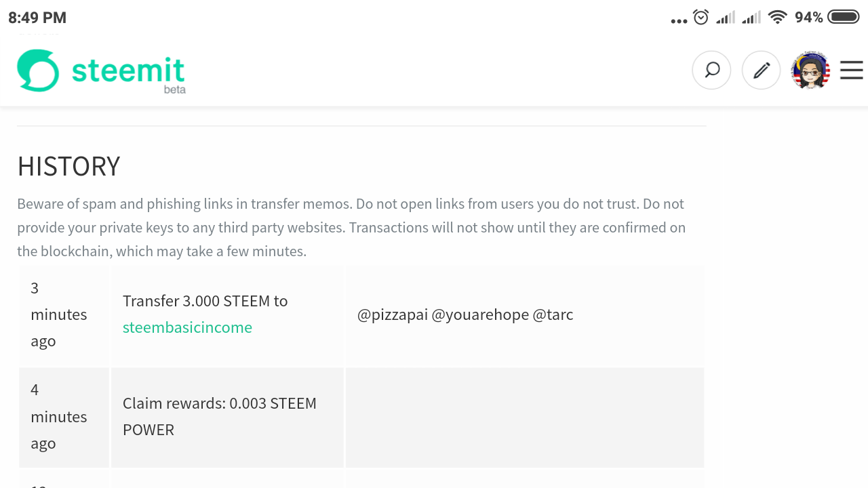Open the hamburger menu
Image resolution: width=868 pixels, height=488 pixels.
pyautogui.click(x=851, y=70)
